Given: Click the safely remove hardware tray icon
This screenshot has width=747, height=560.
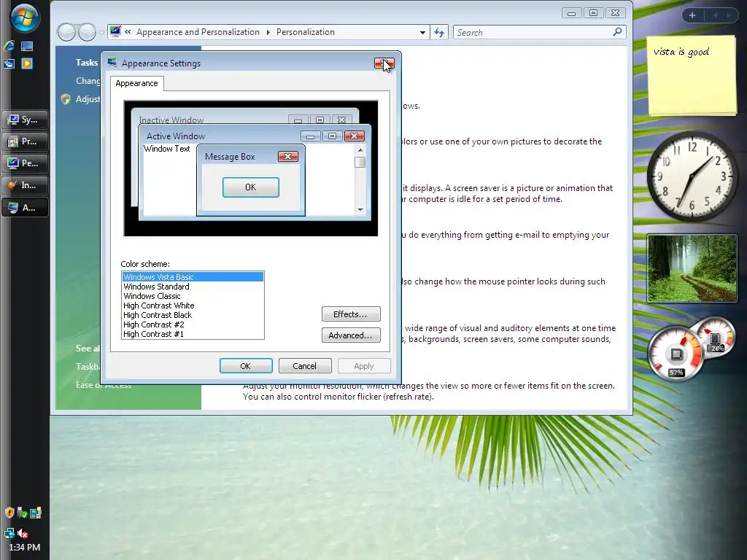Looking at the screenshot, I should pyautogui.click(x=22, y=513).
